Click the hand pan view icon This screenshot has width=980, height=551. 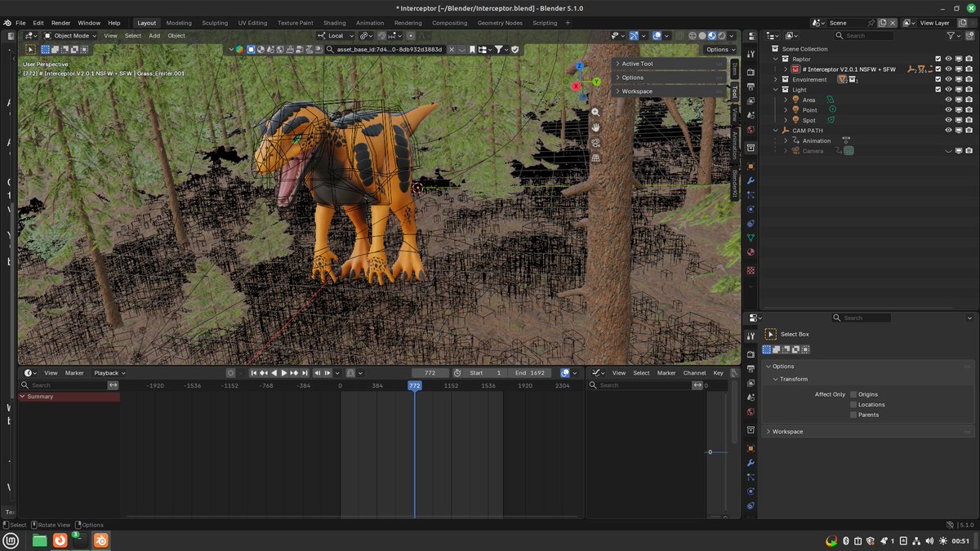point(595,127)
